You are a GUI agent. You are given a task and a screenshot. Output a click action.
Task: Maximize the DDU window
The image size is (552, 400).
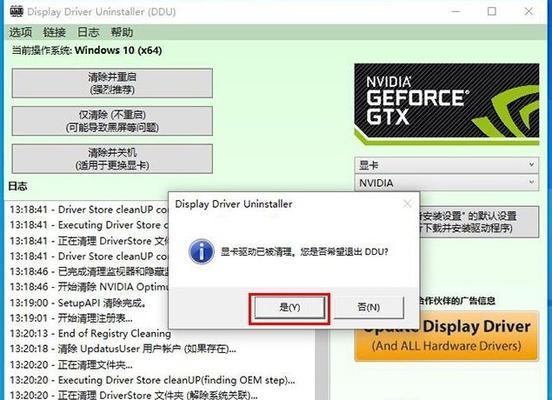492,11
